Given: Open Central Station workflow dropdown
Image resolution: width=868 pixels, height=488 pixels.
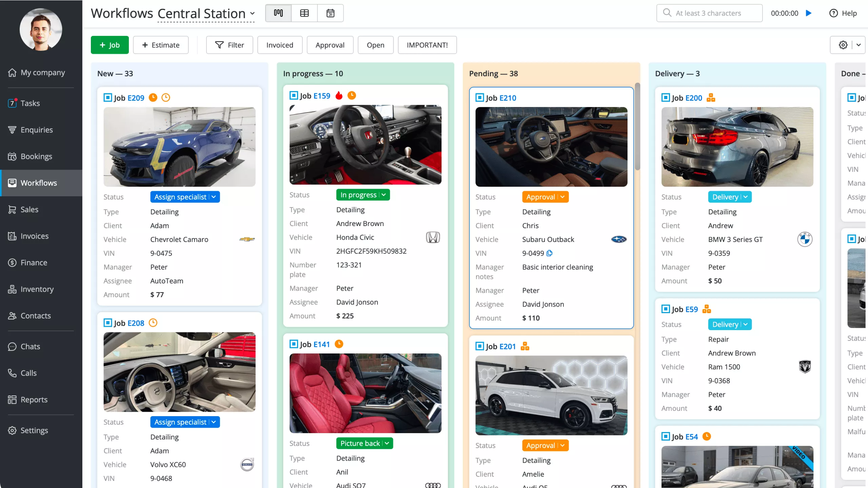Looking at the screenshot, I should 206,14.
